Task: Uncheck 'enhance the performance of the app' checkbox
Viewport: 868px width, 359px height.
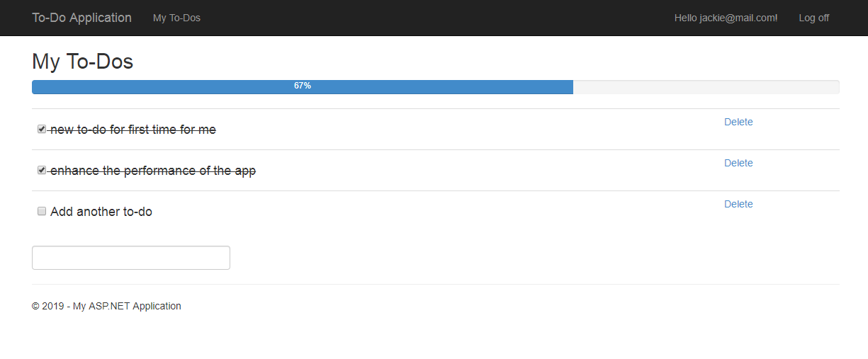Action: pos(42,170)
